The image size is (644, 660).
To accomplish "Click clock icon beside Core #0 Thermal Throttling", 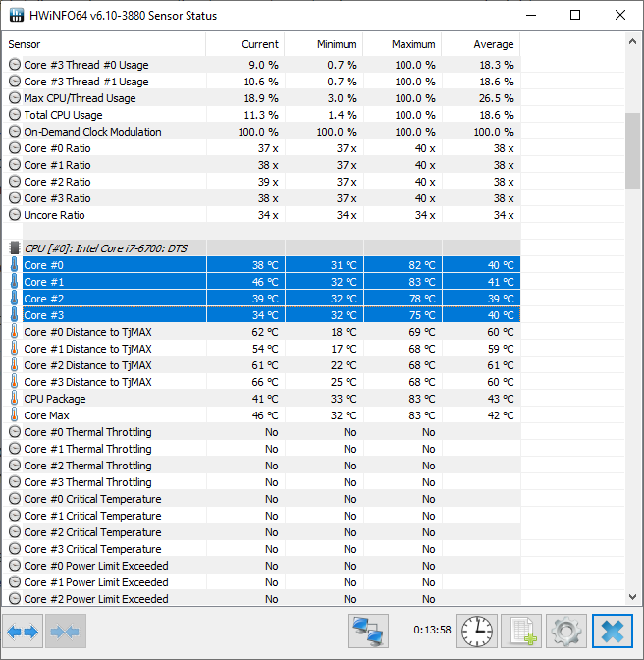I will click(x=15, y=432).
